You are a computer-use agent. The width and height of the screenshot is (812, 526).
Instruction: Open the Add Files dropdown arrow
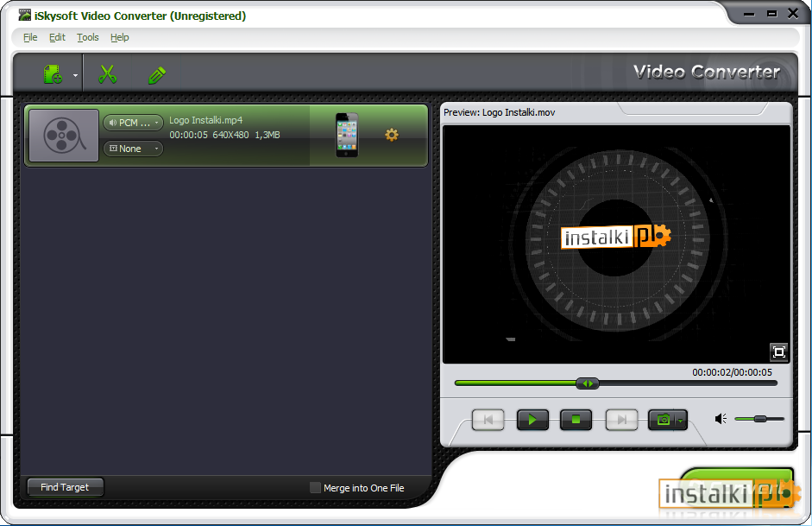[75, 76]
